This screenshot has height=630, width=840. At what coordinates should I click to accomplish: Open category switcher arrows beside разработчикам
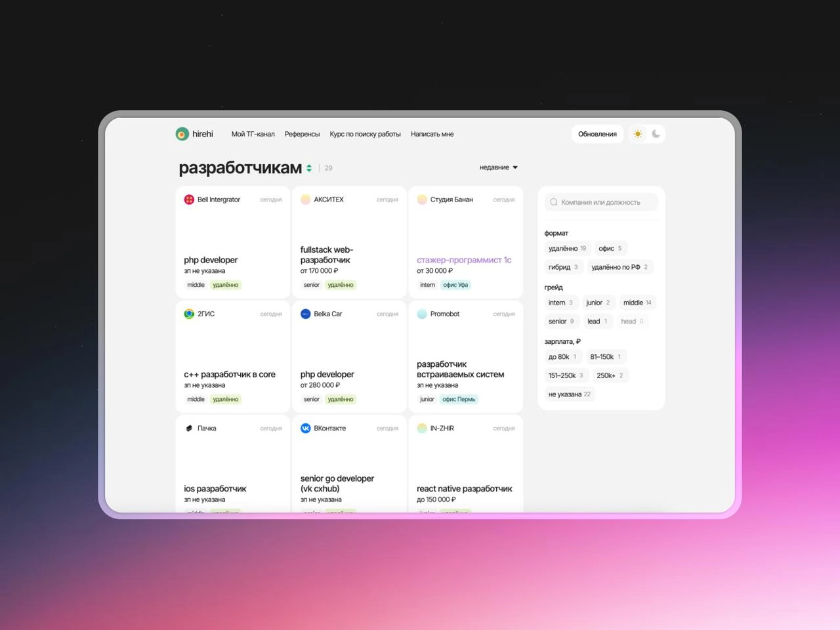pos(309,169)
